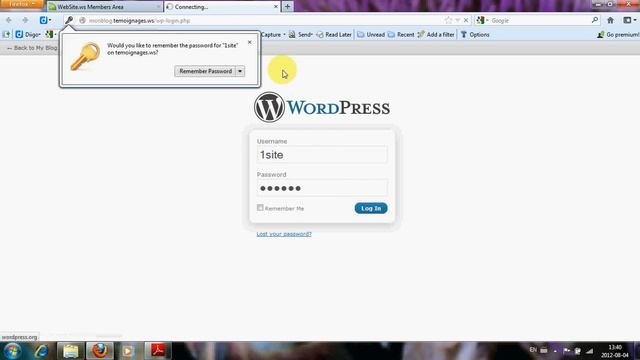The height and width of the screenshot is (360, 640).
Task: Click the leftmost green-arrow icon on the Diigo toolbar
Action: click(7, 35)
